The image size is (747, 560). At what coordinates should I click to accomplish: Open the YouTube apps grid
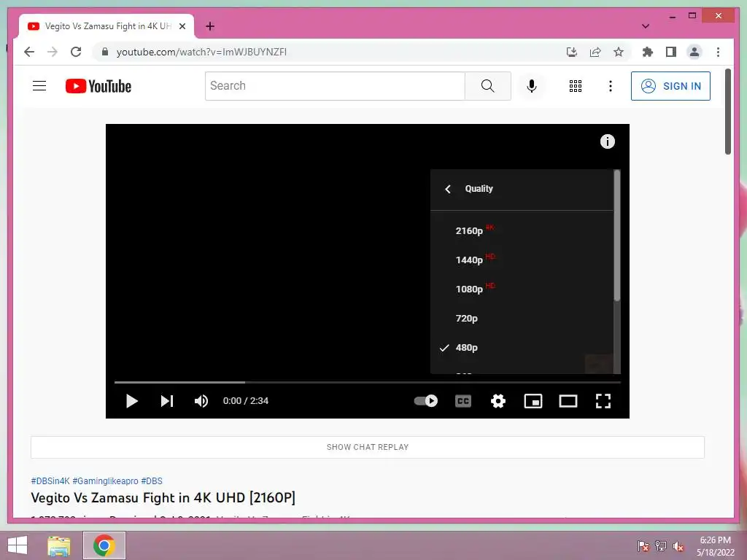[x=576, y=86]
